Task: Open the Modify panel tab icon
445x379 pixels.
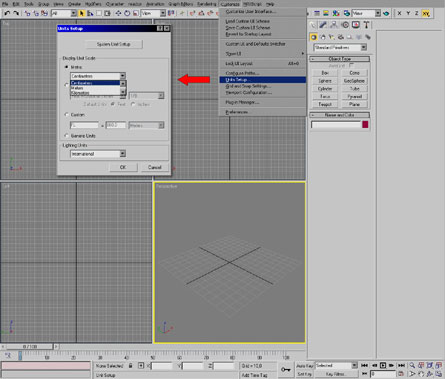Action: coord(323,25)
